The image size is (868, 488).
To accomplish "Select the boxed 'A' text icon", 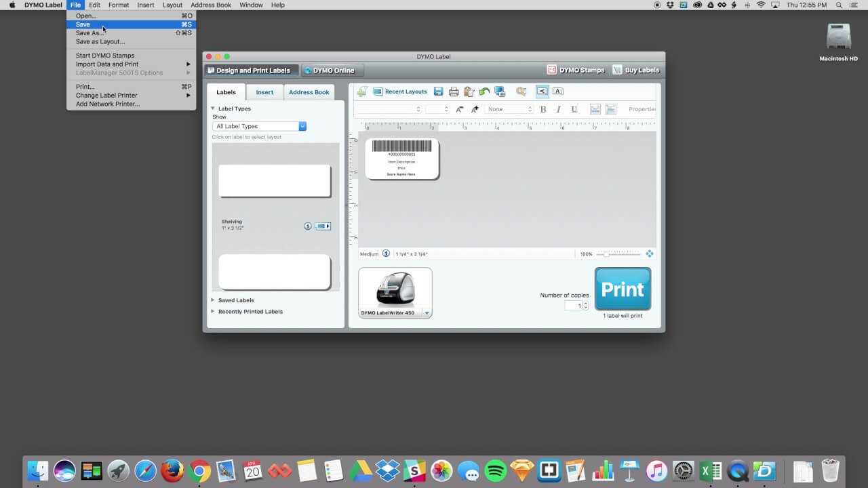I will [x=557, y=91].
